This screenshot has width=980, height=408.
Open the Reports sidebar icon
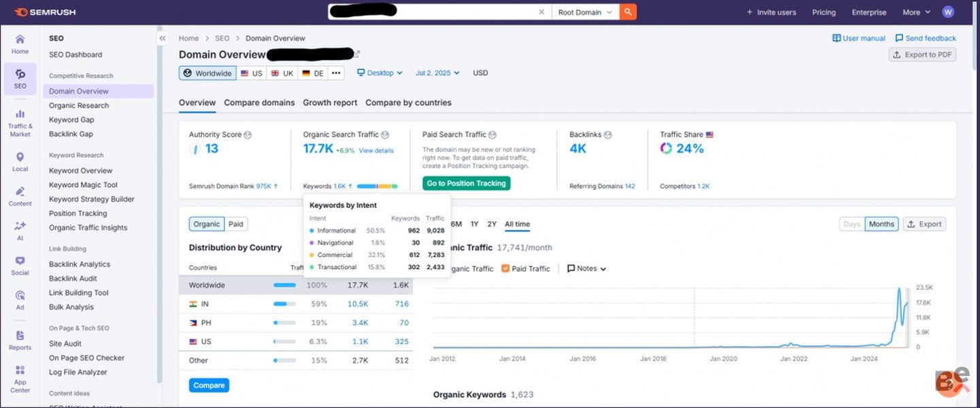20,339
